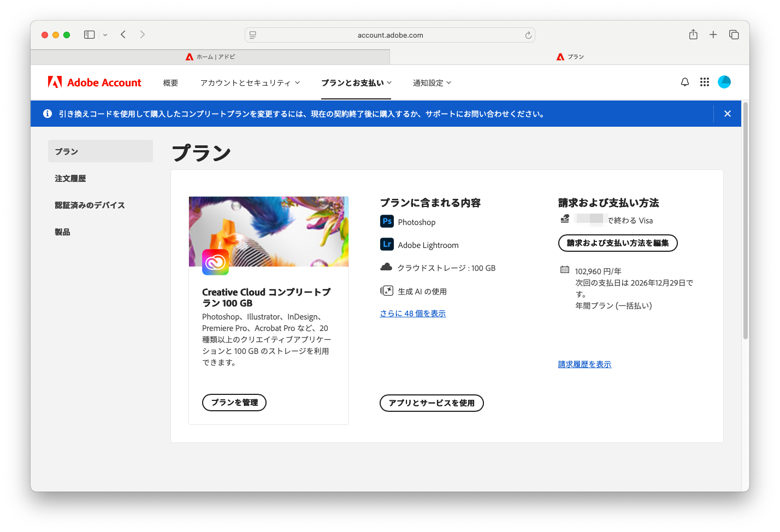Show the Safari tab overview
Image resolution: width=780 pixels, height=532 pixels.
coord(734,35)
